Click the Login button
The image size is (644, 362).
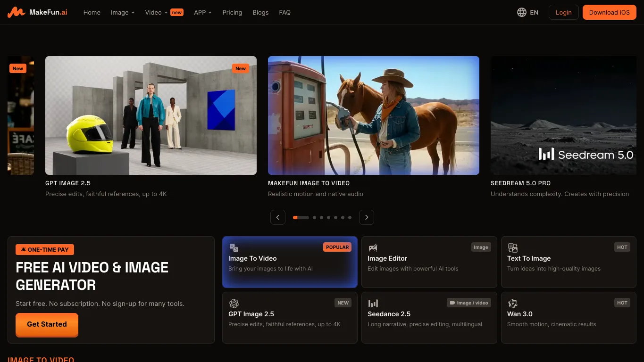563,12
